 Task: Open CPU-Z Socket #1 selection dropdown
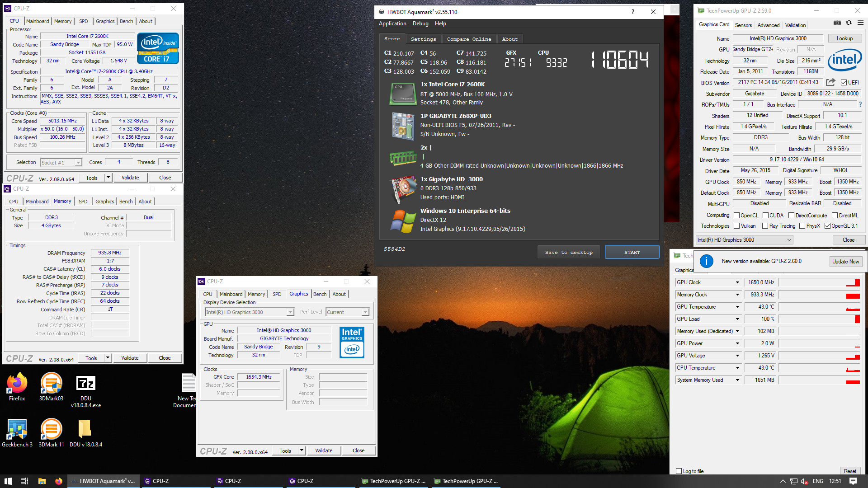(61, 162)
